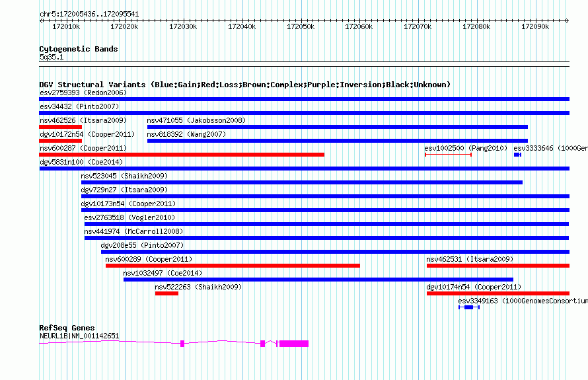Click the right arrow of the ruler
The image size is (588, 380).
(x=567, y=20)
